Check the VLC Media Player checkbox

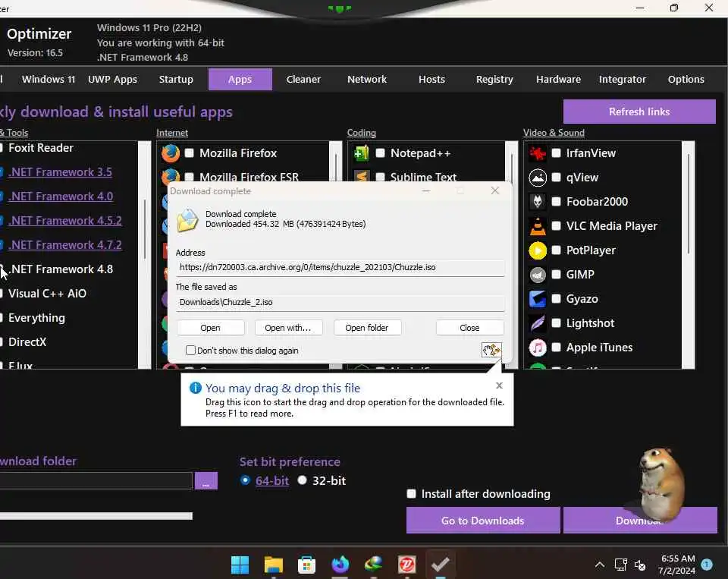[556, 226]
